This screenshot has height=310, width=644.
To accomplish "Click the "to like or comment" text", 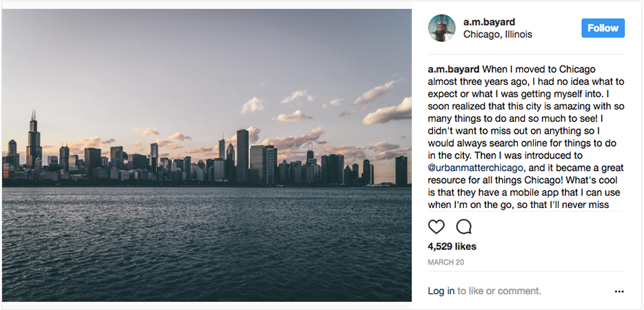I will pos(499,291).
